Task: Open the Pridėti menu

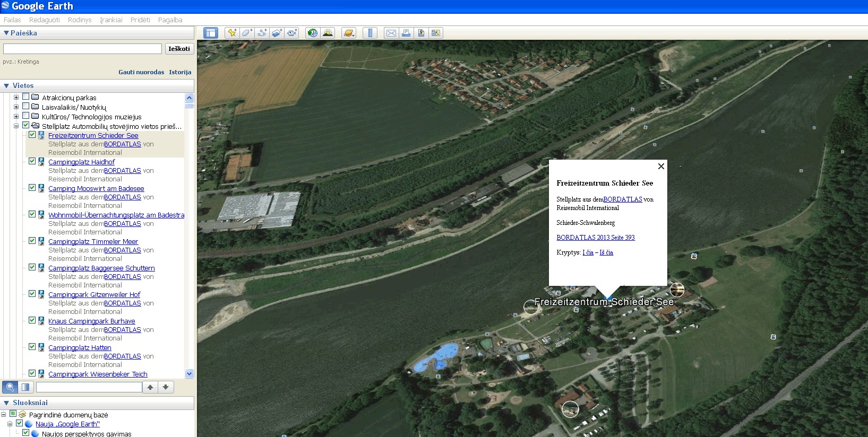Action: 140,20
